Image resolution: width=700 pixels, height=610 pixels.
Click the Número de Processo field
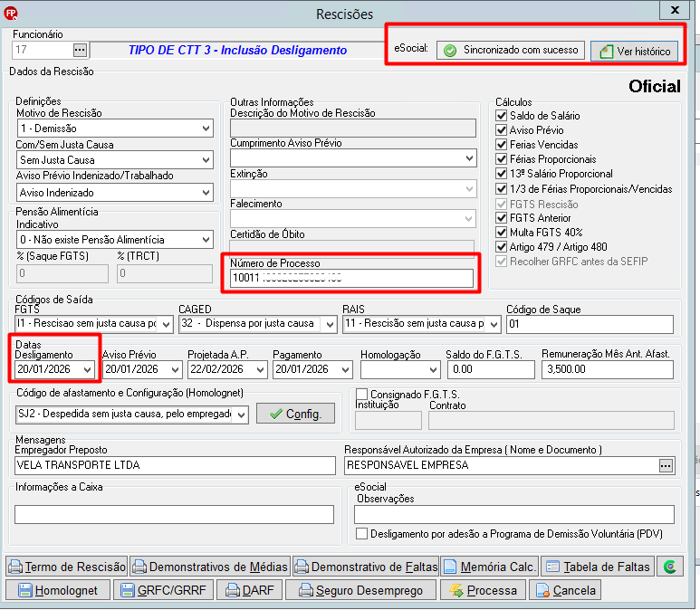351,278
